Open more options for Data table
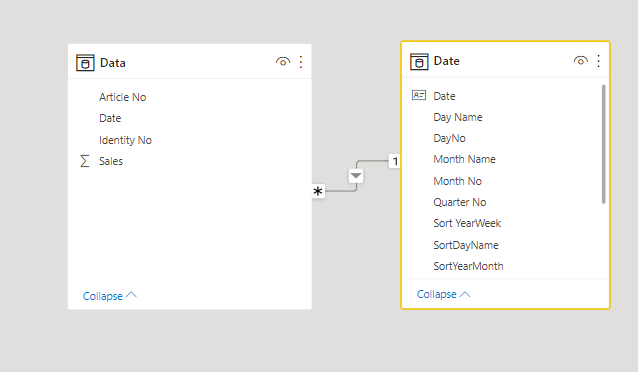This screenshot has height=372, width=638. point(301,62)
